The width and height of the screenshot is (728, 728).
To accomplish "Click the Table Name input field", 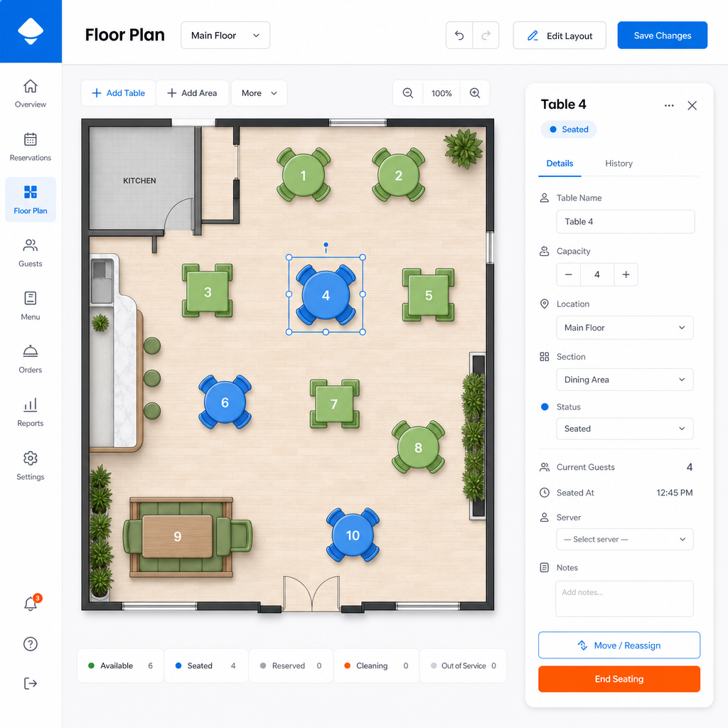I will point(626,222).
